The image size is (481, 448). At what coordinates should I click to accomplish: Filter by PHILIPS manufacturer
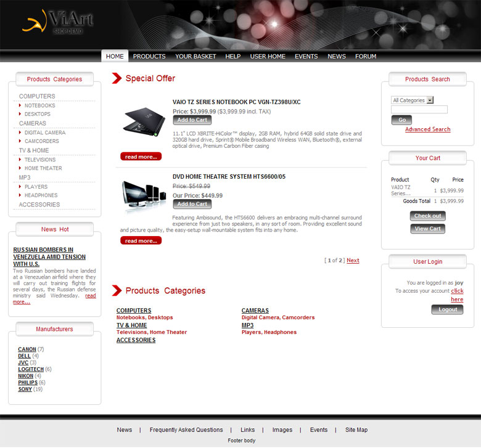click(28, 383)
